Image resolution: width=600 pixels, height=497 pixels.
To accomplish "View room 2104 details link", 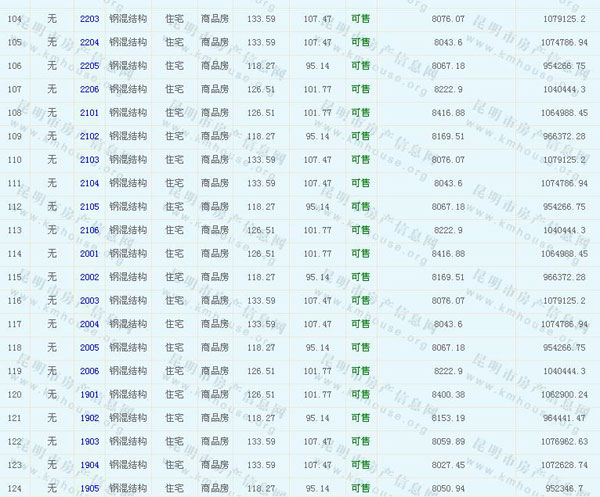I will pos(89,183).
